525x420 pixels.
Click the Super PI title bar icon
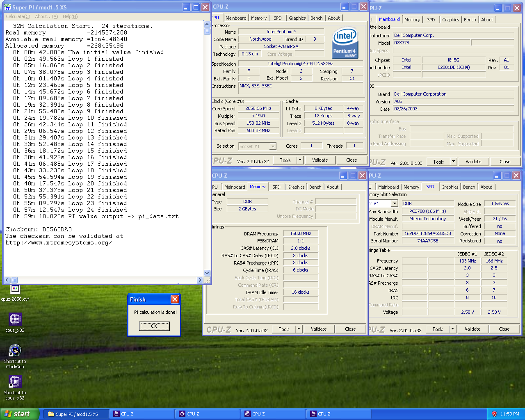tap(8, 7)
